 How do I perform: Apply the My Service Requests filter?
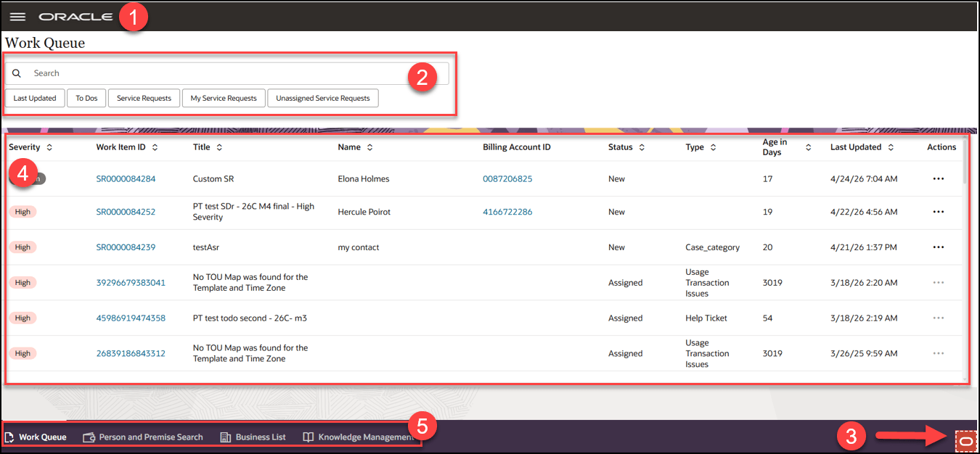(x=224, y=98)
